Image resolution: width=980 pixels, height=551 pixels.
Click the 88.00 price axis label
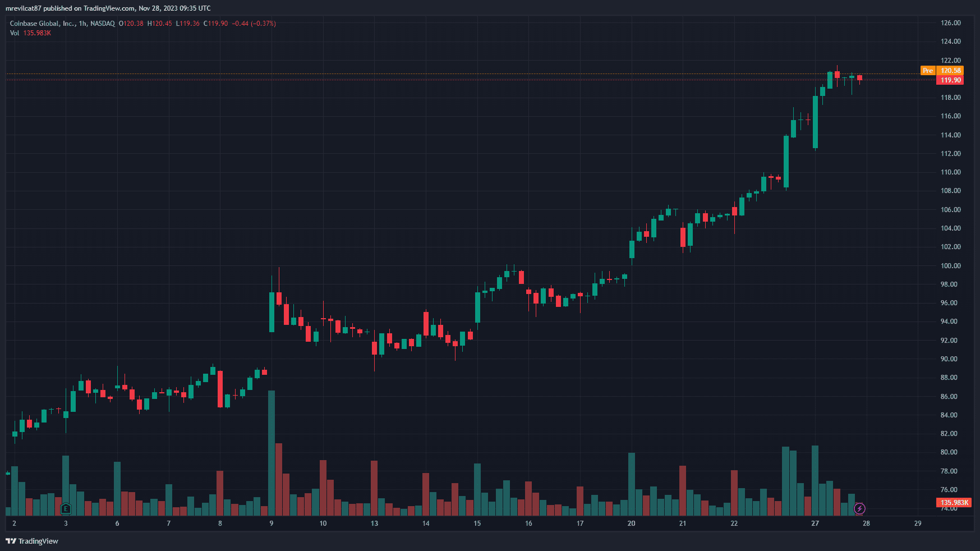(949, 378)
